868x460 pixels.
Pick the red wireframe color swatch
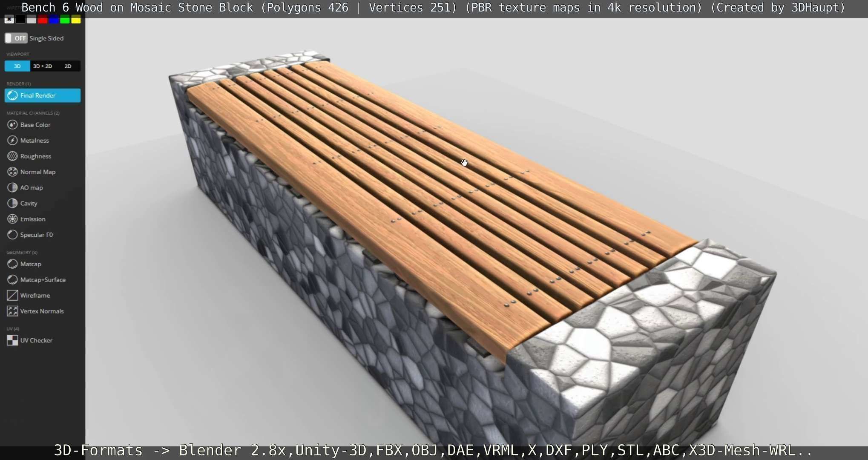[x=43, y=20]
